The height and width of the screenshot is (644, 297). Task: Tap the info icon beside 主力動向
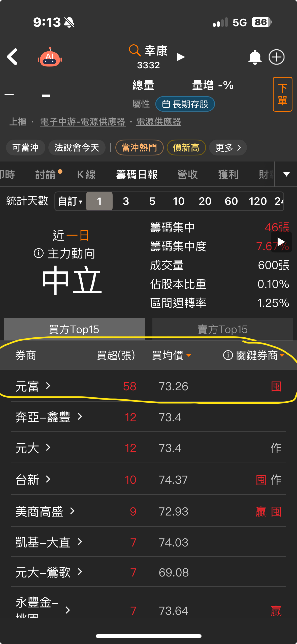[39, 253]
